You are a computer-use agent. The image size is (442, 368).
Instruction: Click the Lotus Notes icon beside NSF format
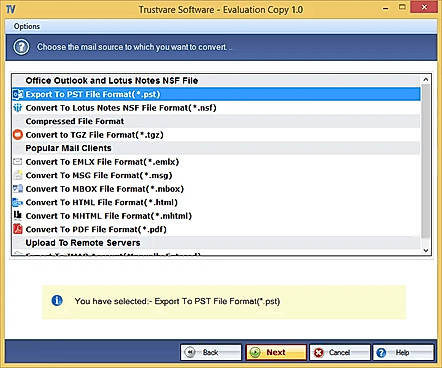pos(18,108)
